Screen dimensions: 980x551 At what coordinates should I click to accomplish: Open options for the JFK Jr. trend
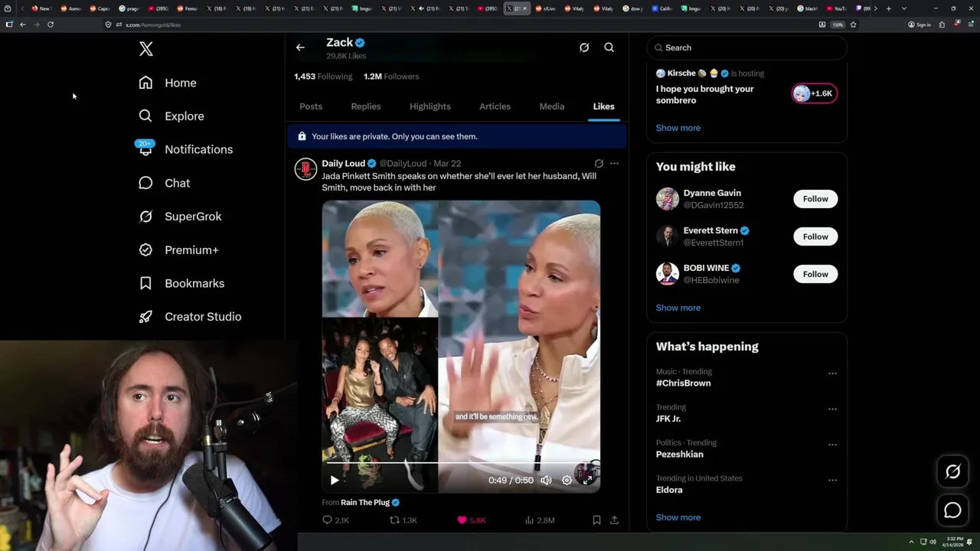832,409
